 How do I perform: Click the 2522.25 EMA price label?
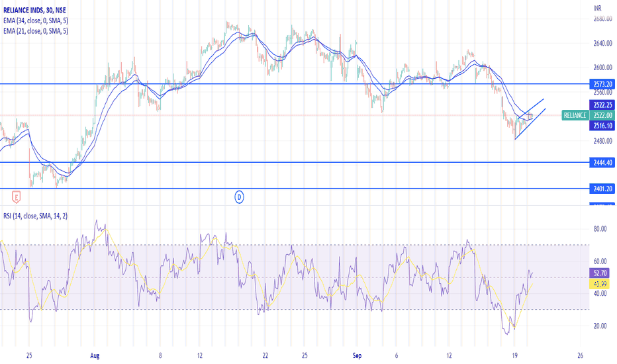[x=602, y=105]
